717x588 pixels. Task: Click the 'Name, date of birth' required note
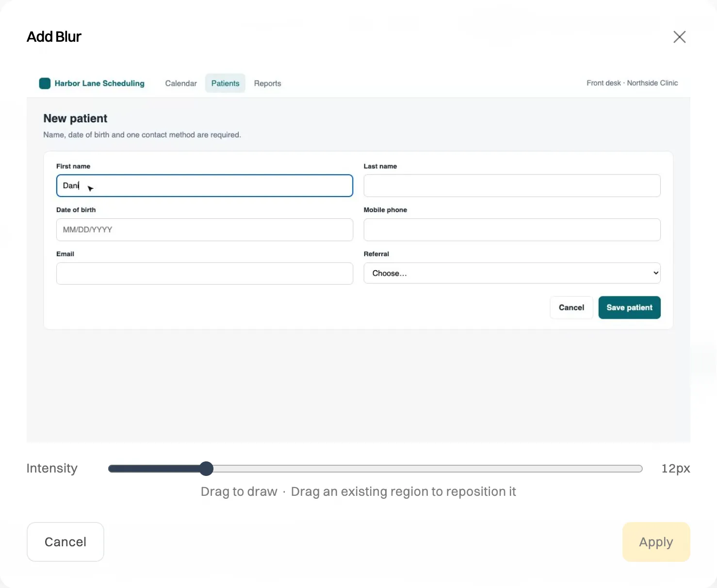click(x=142, y=135)
